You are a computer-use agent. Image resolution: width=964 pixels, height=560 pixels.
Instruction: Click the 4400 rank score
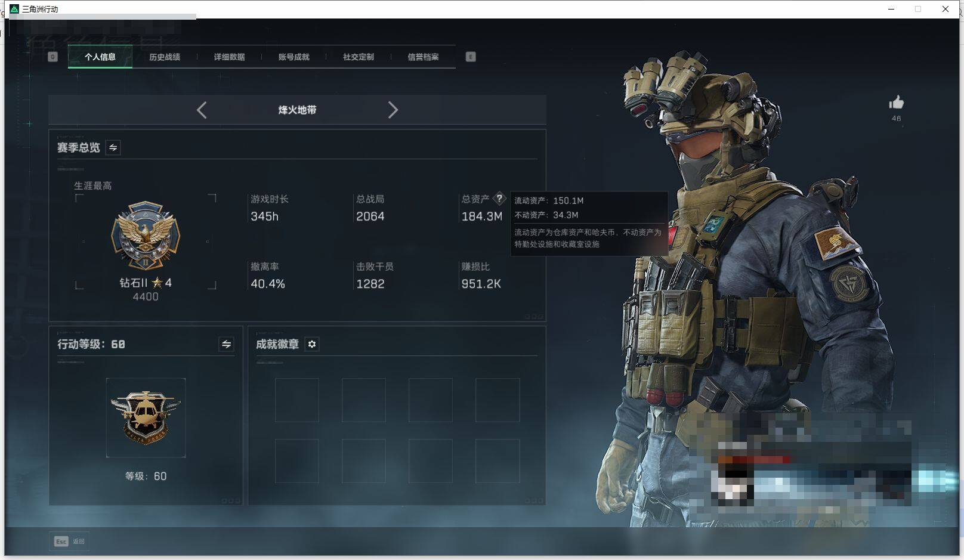coord(146,296)
